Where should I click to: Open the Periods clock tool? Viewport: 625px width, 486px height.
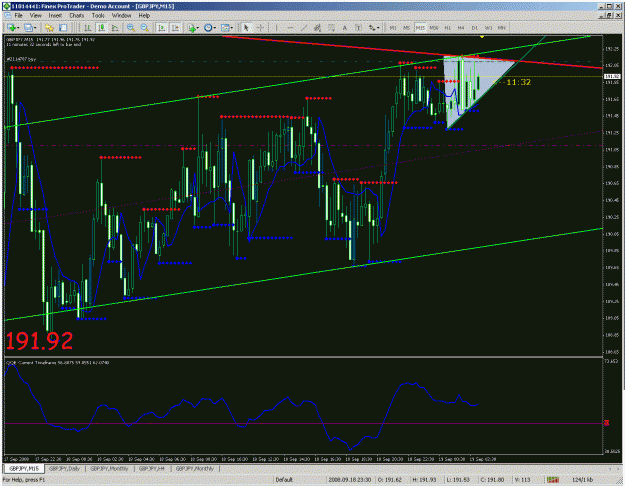(x=208, y=28)
